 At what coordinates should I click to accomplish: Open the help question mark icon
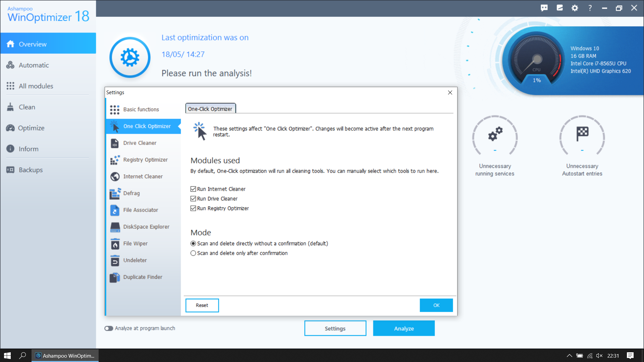[590, 8]
